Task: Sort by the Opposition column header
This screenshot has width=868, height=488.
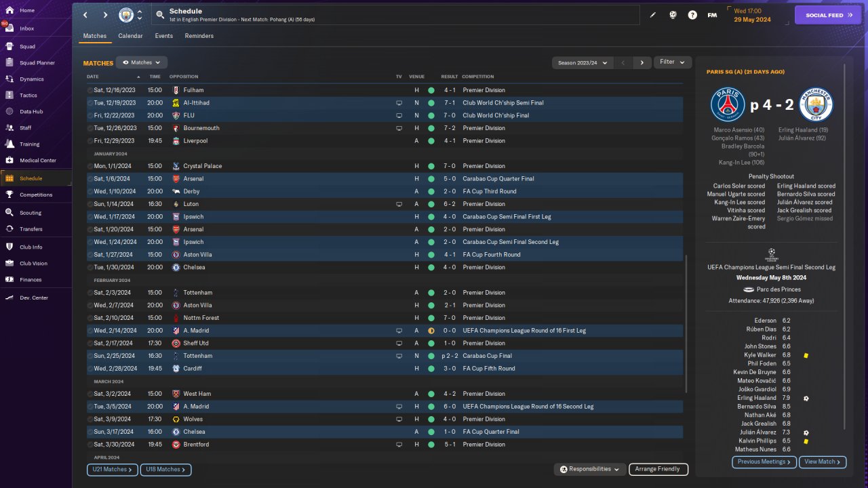Action: [184, 77]
